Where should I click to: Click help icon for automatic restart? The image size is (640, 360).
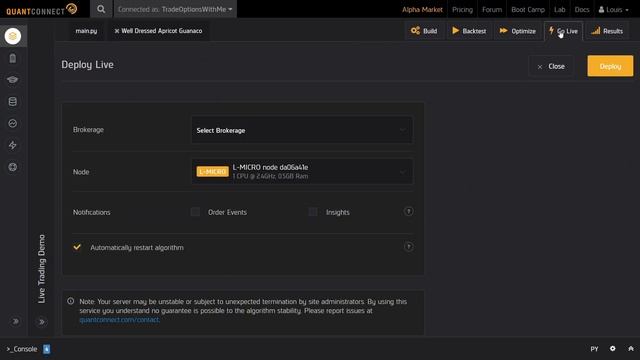point(408,247)
